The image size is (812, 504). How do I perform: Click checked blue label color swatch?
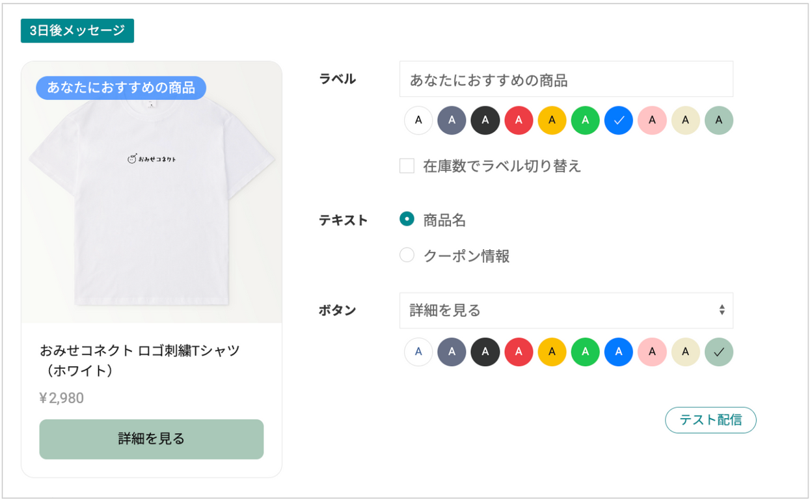[619, 120]
